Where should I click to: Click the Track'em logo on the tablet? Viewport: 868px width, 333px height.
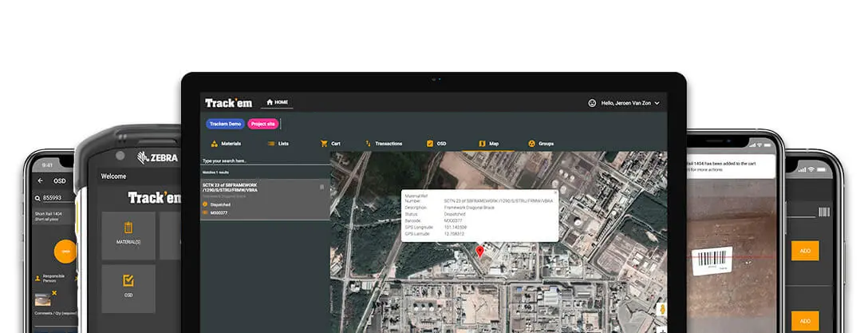coord(228,103)
